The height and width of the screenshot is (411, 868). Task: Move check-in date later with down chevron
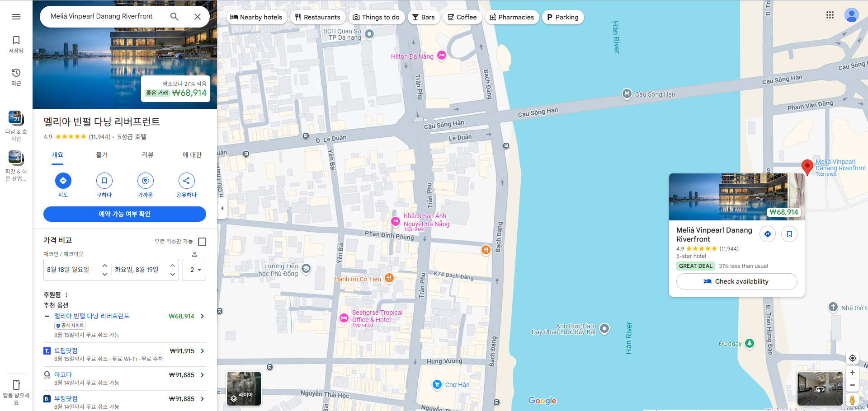click(105, 274)
